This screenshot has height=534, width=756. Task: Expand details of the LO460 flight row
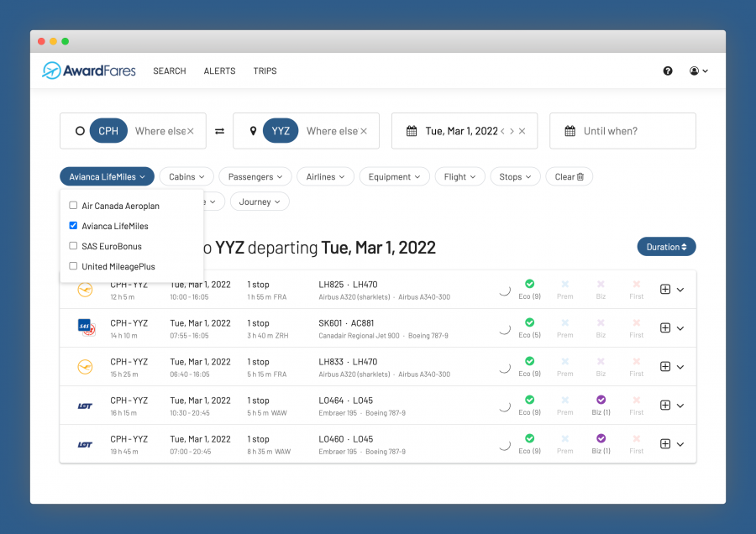(680, 444)
